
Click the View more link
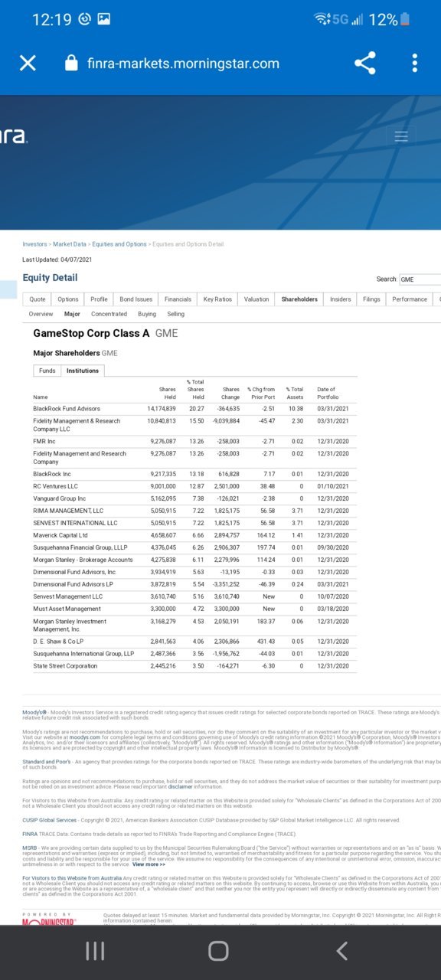click(149, 864)
